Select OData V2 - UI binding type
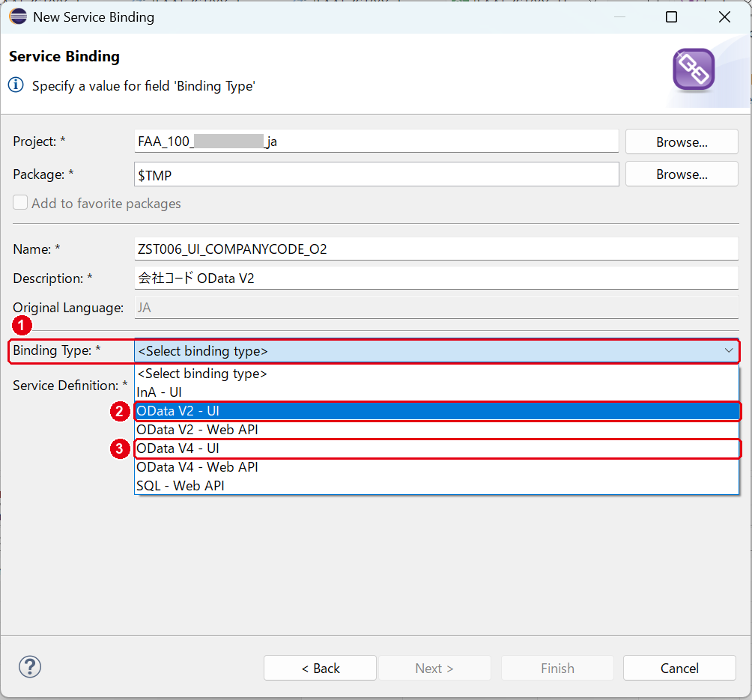The width and height of the screenshot is (752, 700). point(437,411)
